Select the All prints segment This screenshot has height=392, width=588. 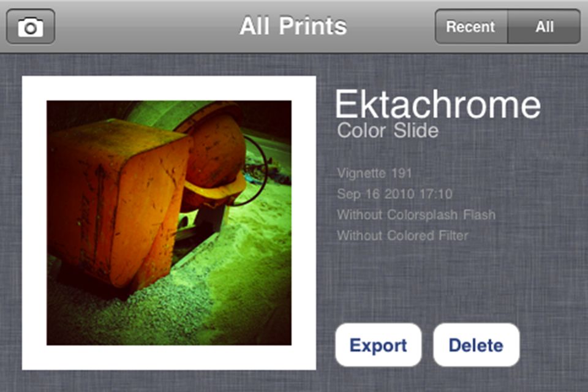544,26
